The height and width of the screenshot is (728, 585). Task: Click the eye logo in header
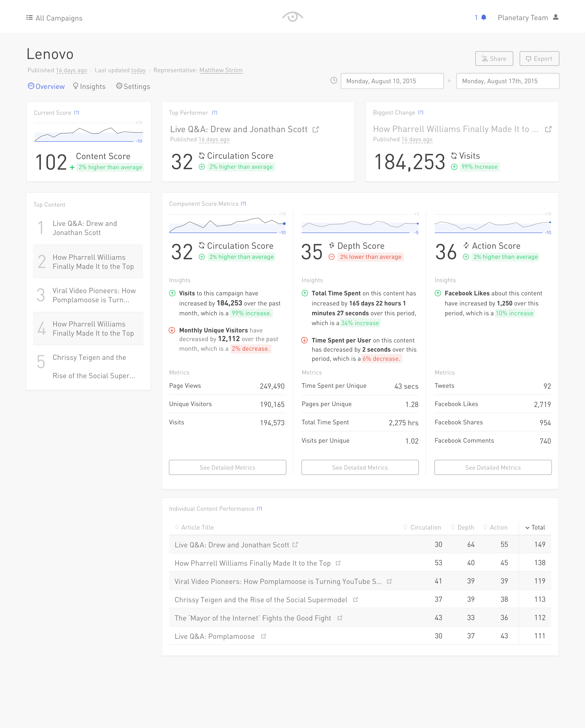[x=292, y=16]
